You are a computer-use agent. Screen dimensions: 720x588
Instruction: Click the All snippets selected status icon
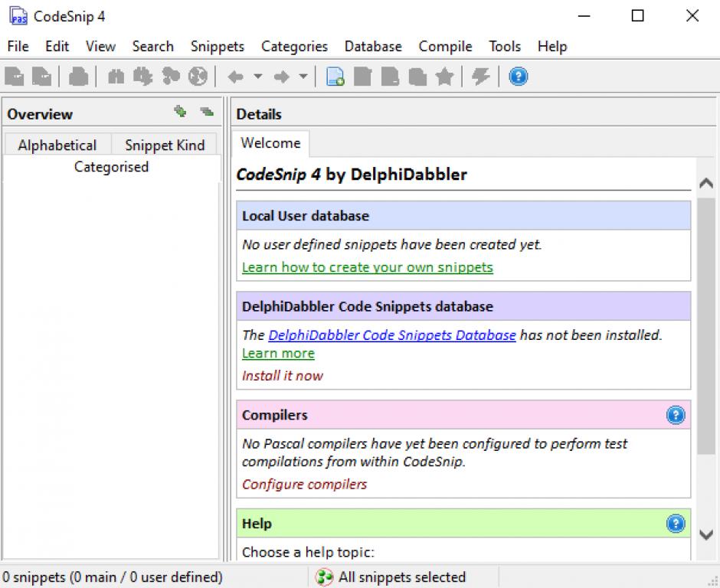point(324,577)
